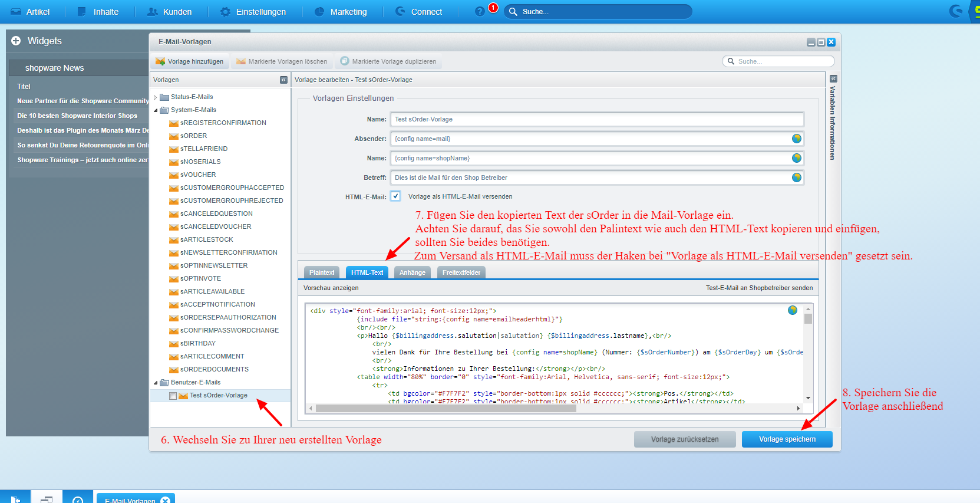
Task: Open news 'Die 10 besten Shopware Interior Shops'
Action: pos(77,116)
